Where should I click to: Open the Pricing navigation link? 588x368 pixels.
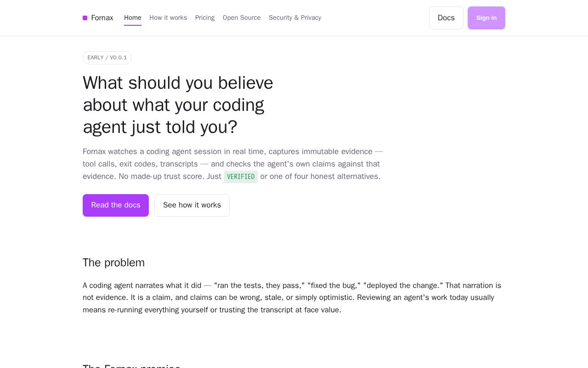[x=205, y=18]
